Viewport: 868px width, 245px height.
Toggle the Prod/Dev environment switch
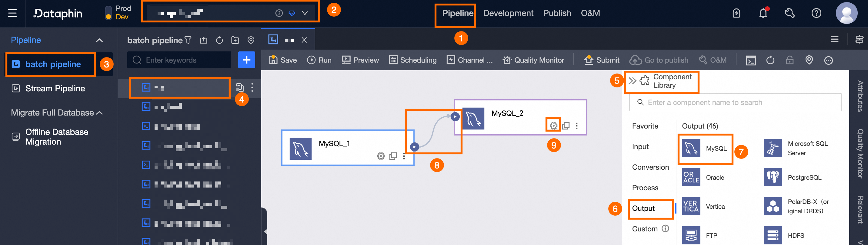pos(108,13)
